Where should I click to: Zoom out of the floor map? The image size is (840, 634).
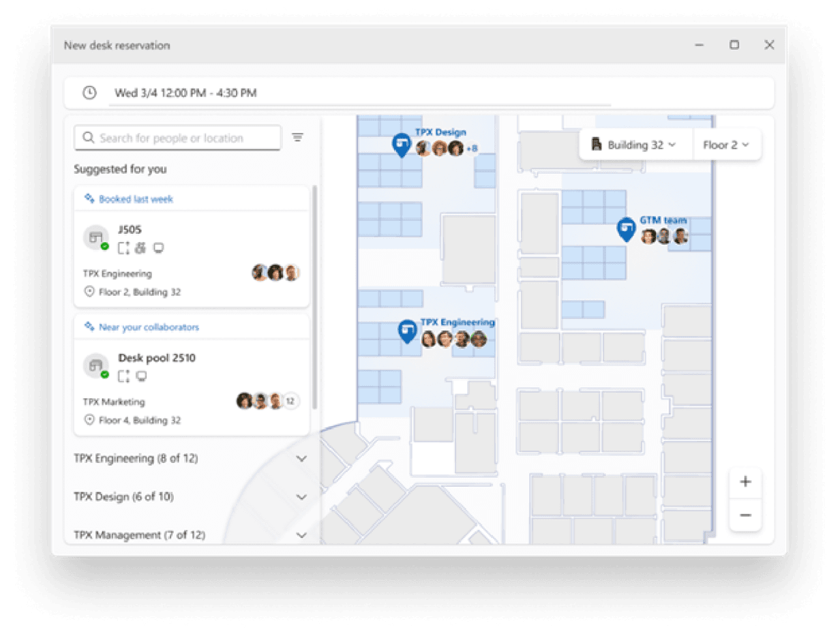(x=745, y=515)
